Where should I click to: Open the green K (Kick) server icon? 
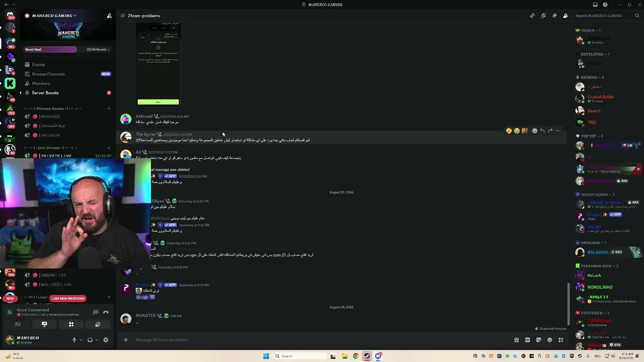[x=10, y=83]
